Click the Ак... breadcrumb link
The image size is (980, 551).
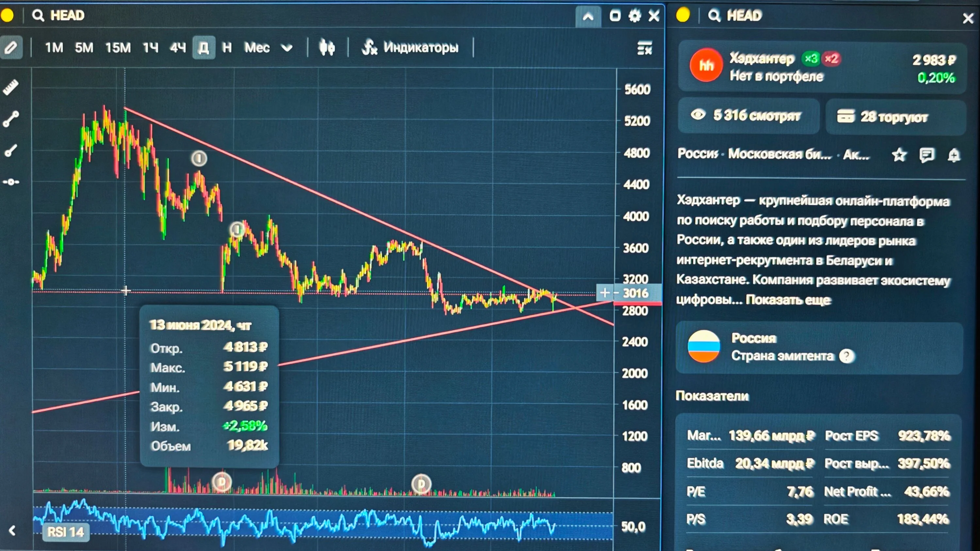(857, 155)
